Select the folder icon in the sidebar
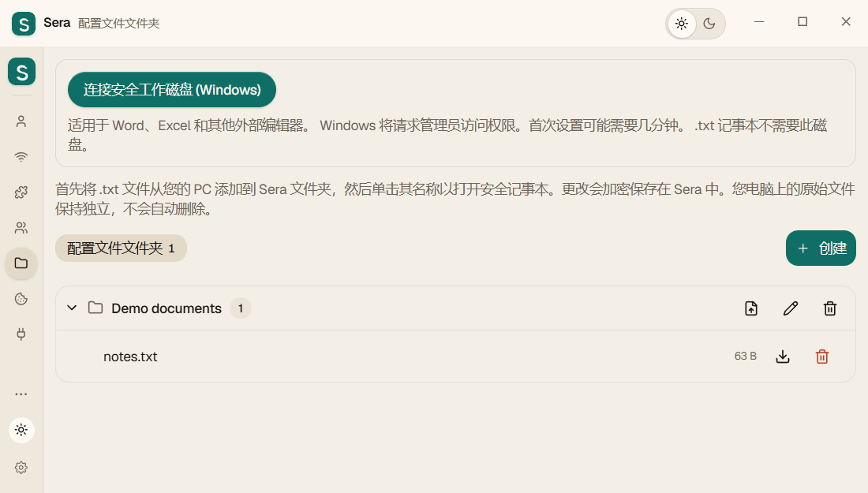This screenshot has height=493, width=868. tap(21, 263)
